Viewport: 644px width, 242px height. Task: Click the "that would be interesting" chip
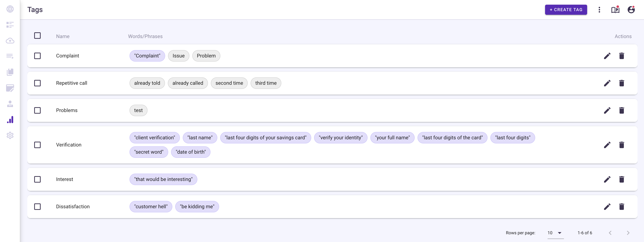pyautogui.click(x=163, y=179)
